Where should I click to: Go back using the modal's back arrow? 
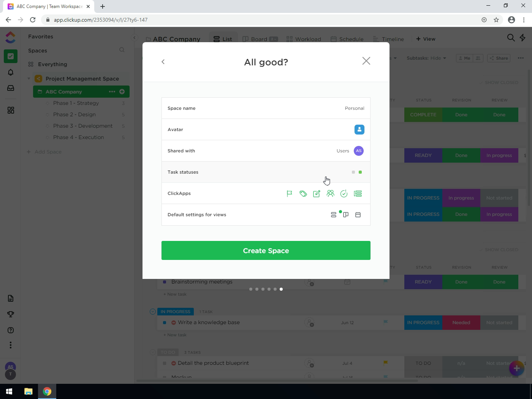pos(163,62)
